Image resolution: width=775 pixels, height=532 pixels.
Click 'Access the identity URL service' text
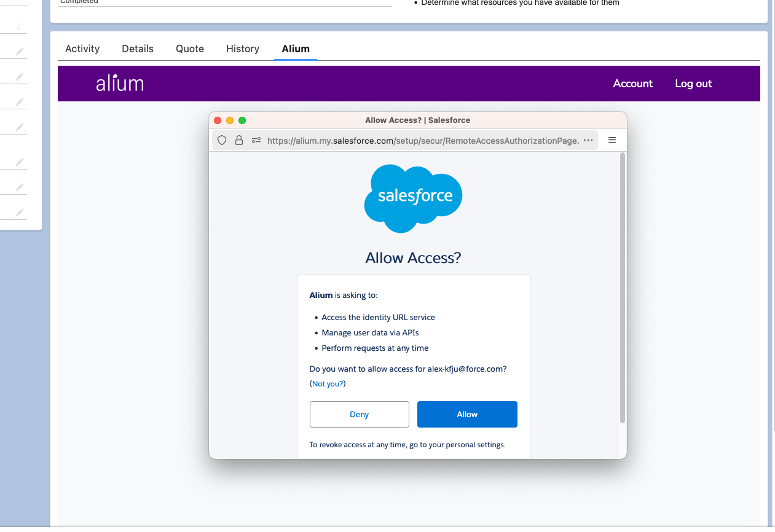[378, 318]
